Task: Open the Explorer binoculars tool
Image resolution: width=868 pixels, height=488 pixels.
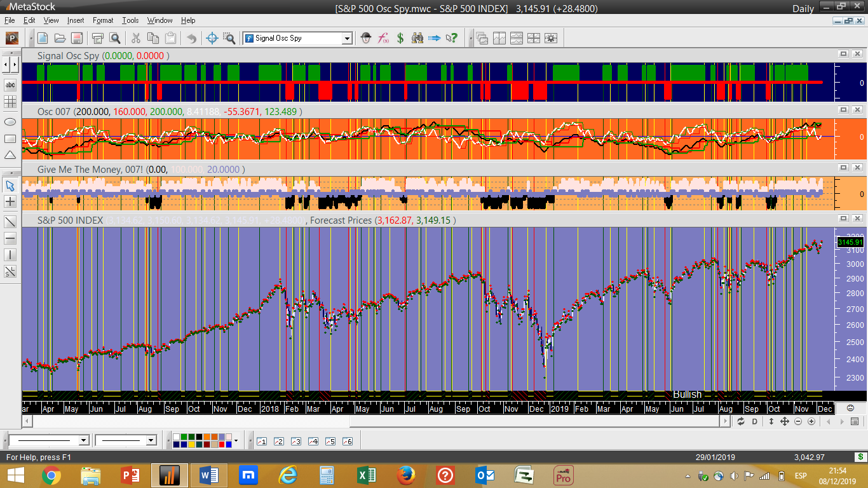Action: point(417,38)
